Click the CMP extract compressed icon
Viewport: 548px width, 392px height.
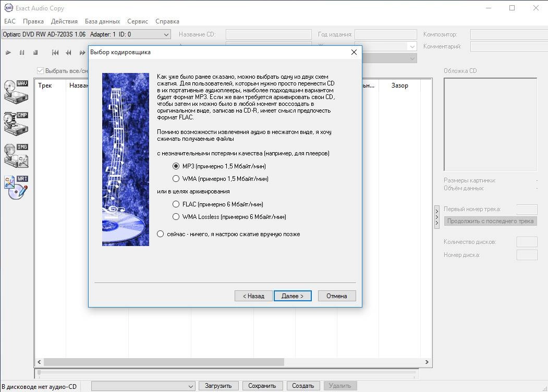(16, 124)
